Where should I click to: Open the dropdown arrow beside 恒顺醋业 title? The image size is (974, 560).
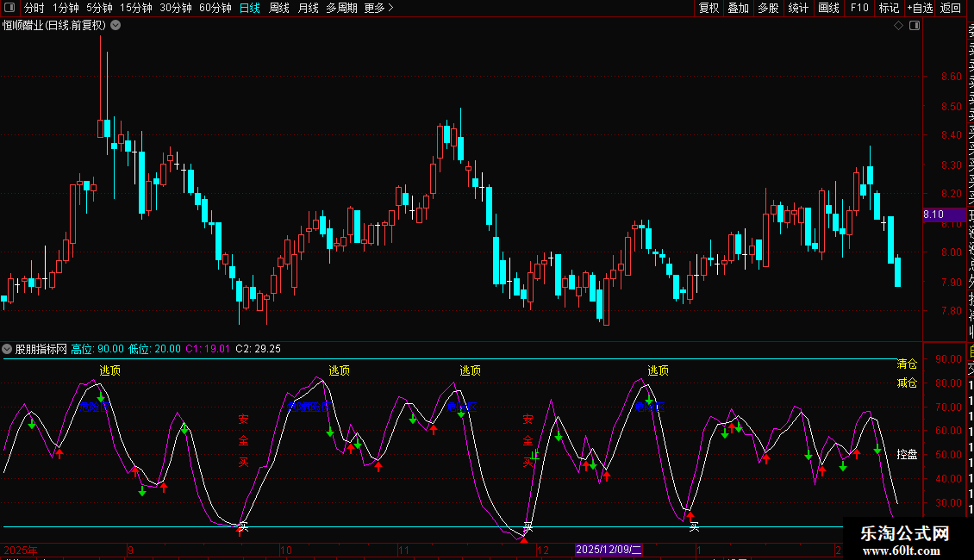tap(116, 26)
